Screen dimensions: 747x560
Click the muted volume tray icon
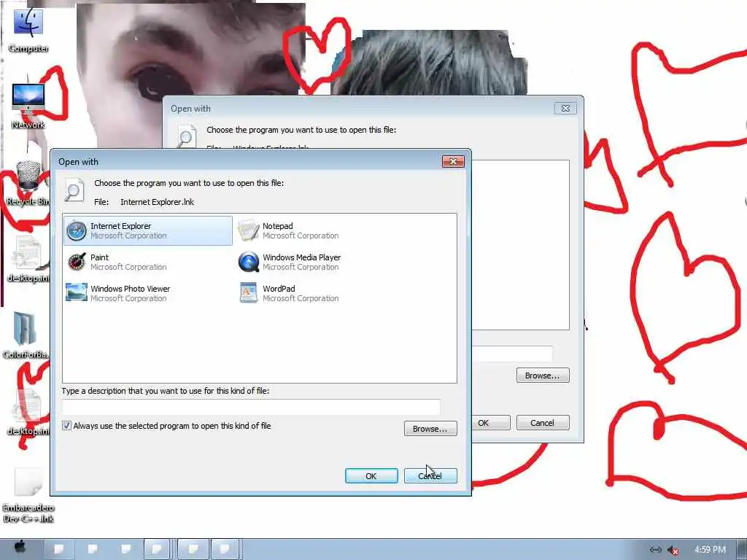click(673, 551)
